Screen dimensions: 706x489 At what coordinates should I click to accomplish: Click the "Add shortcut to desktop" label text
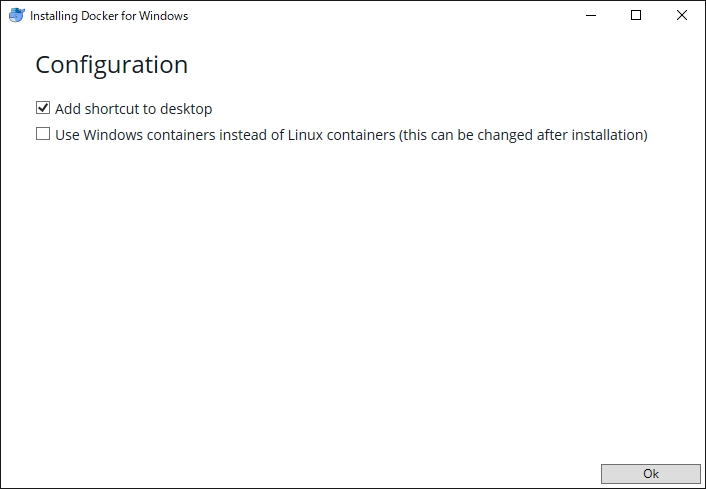(134, 109)
